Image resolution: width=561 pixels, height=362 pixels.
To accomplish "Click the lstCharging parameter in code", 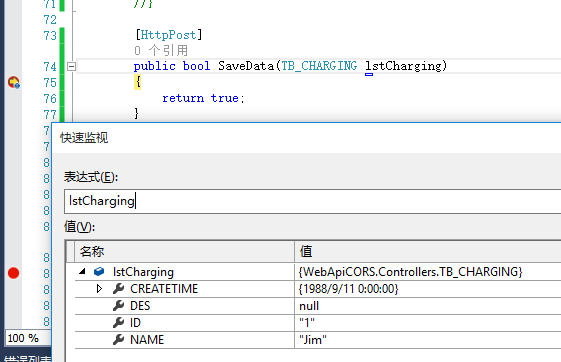I will click(404, 66).
